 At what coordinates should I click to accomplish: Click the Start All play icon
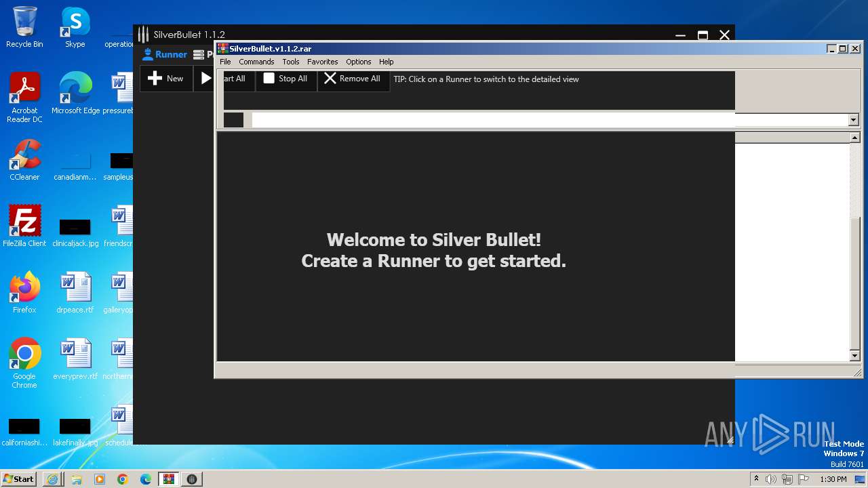pyautogui.click(x=206, y=79)
